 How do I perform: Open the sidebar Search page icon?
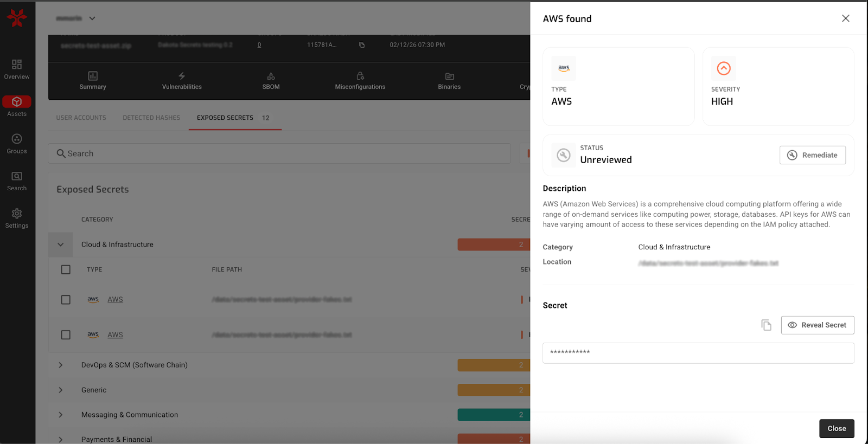click(17, 181)
